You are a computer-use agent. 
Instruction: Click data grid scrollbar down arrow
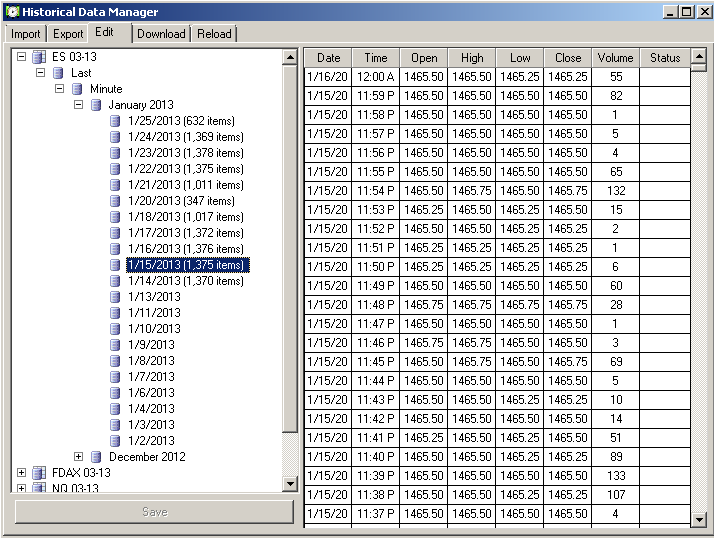[x=699, y=519]
